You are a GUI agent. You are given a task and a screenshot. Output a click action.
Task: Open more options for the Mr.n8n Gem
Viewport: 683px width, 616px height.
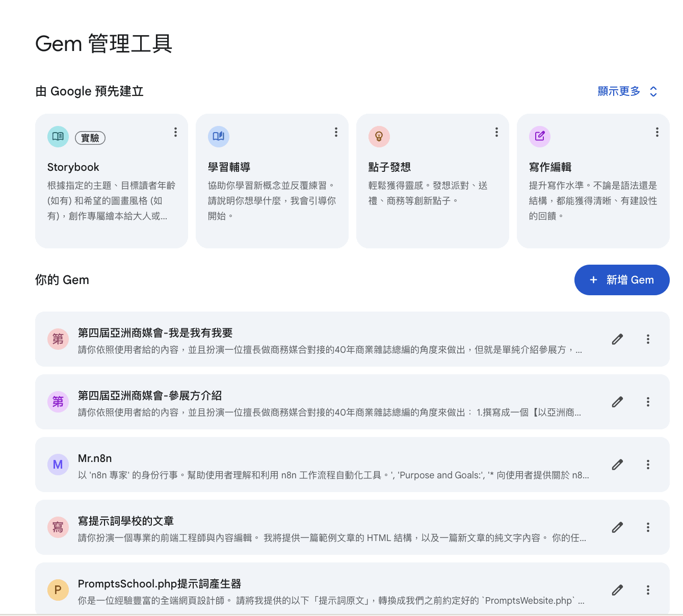[x=648, y=465]
